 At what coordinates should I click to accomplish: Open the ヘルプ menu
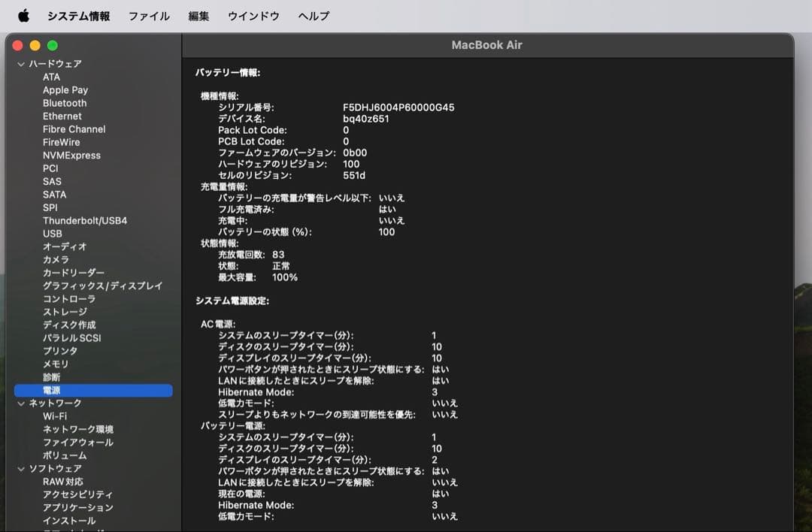313,15
